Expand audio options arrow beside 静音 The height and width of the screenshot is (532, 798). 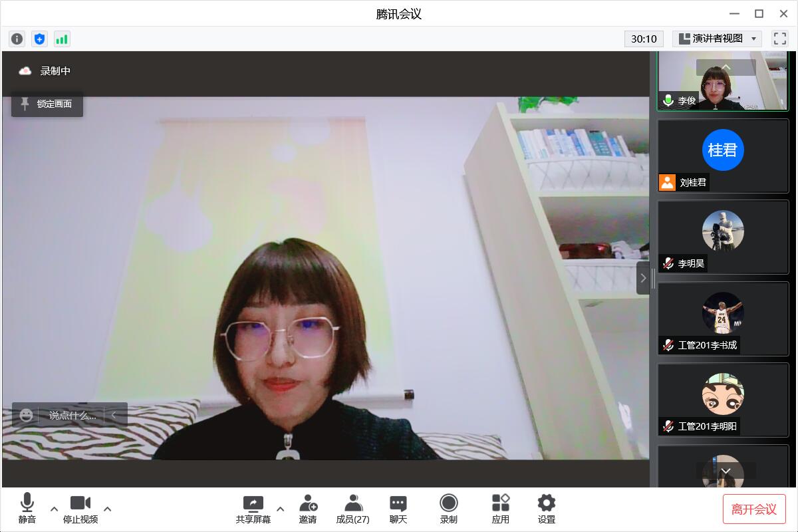[55, 509]
